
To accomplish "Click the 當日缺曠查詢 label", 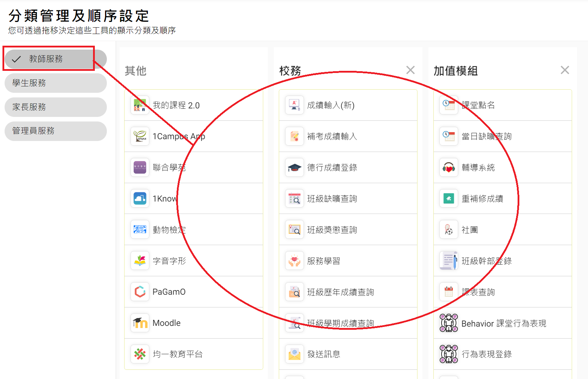I will coord(487,136).
